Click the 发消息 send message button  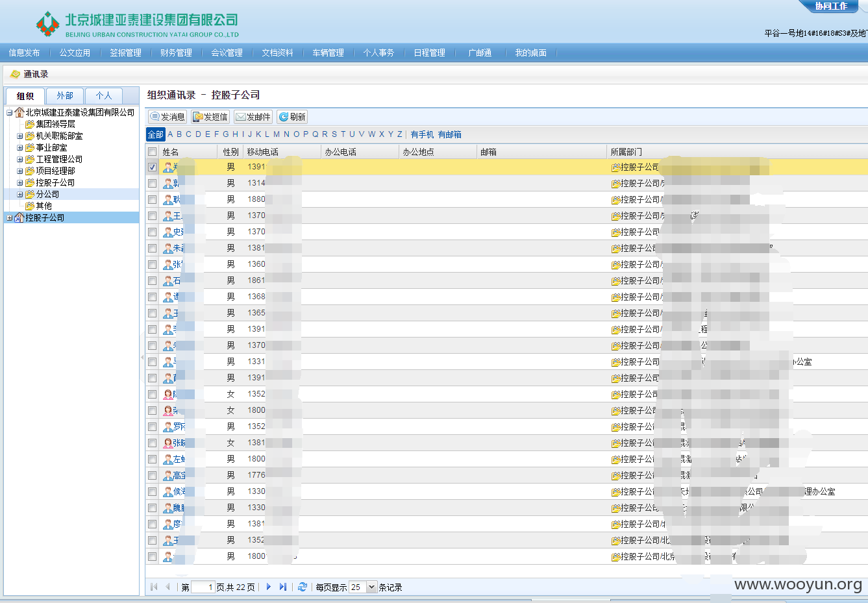tap(167, 117)
